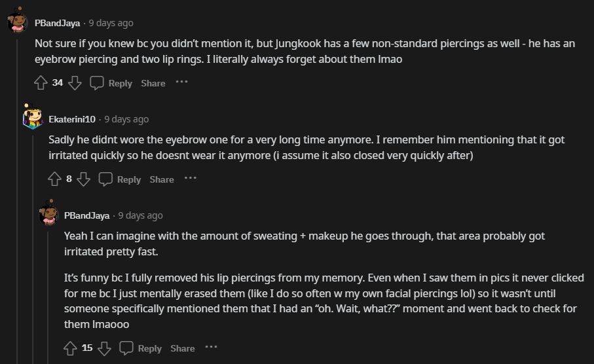Open more options on the 15-point comment
The width and height of the screenshot is (594, 364).
tap(211, 348)
